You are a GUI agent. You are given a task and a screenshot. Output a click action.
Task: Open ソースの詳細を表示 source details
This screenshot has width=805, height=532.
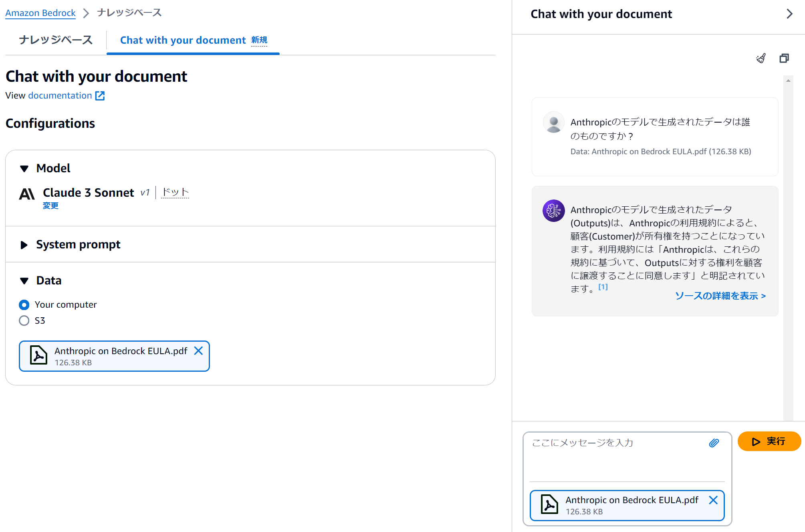pyautogui.click(x=719, y=296)
